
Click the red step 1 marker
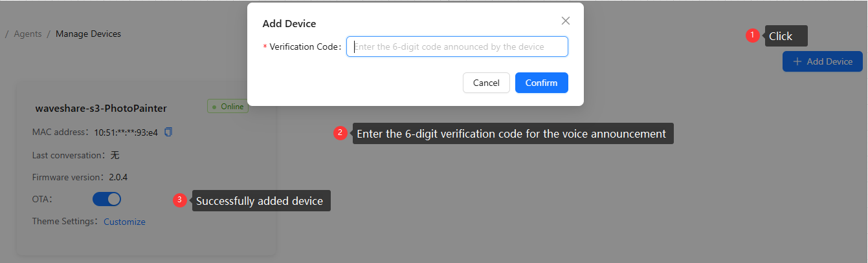pyautogui.click(x=752, y=36)
